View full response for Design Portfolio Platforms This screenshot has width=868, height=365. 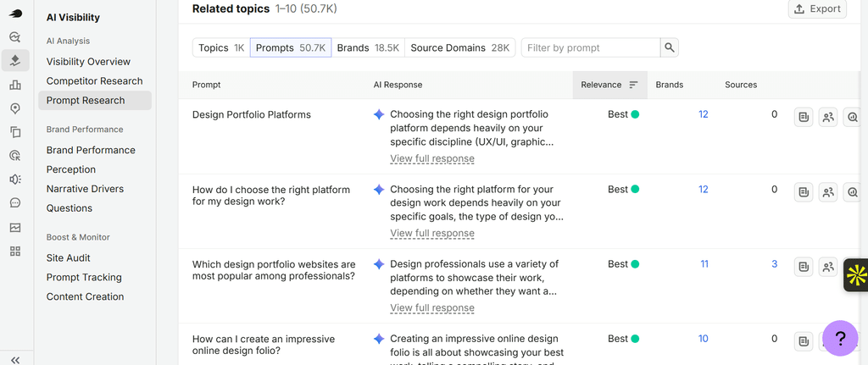[432, 158]
